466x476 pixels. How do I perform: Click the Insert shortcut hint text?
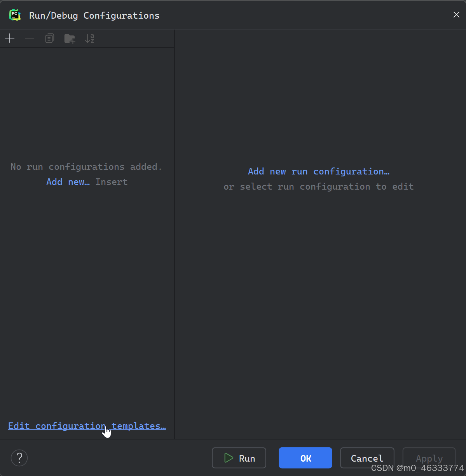click(111, 182)
